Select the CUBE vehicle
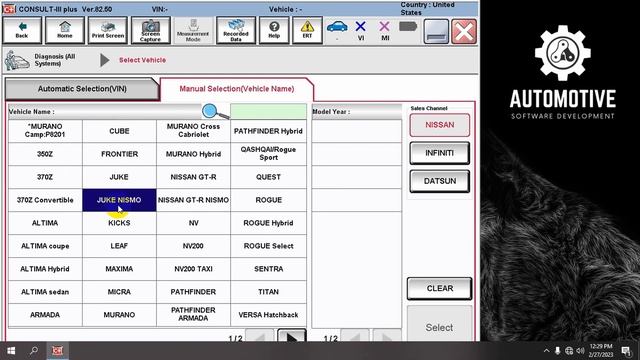 pos(119,131)
